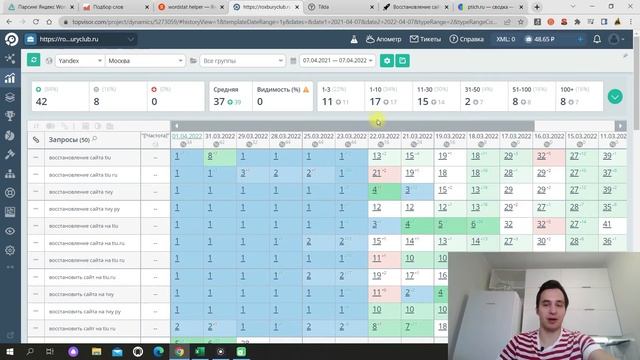
Task: Open the image chart sidebar icon
Action: point(10,212)
